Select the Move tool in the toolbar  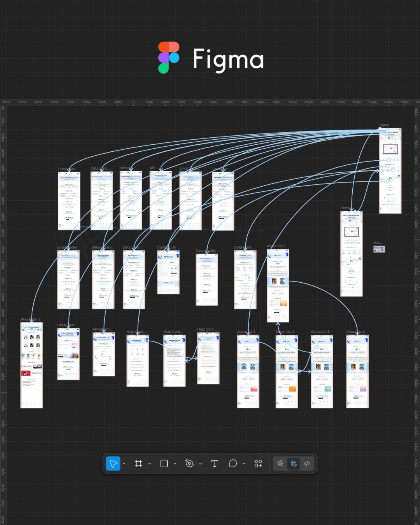tap(113, 464)
